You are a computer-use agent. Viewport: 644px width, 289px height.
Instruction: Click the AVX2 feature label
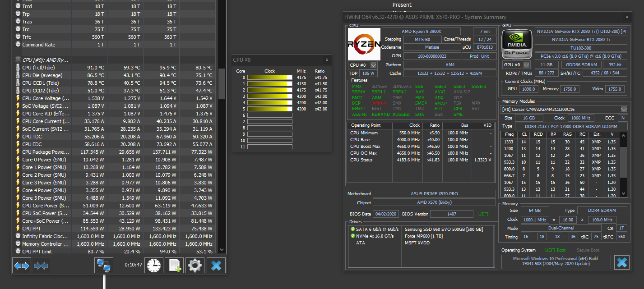click(x=440, y=92)
